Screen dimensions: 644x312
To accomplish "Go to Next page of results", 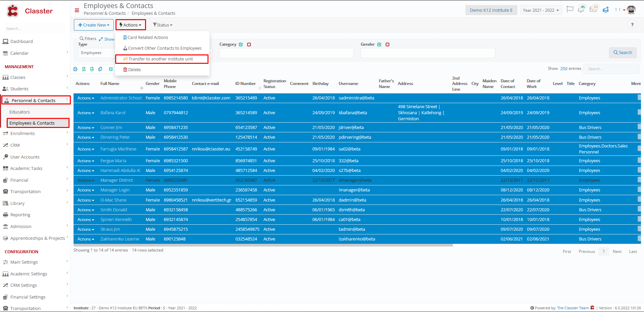I will tap(617, 251).
